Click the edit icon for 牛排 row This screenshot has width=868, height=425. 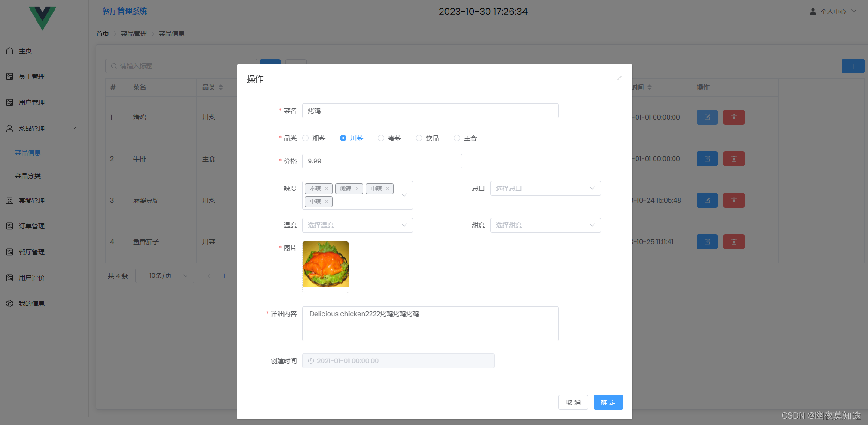click(x=707, y=159)
